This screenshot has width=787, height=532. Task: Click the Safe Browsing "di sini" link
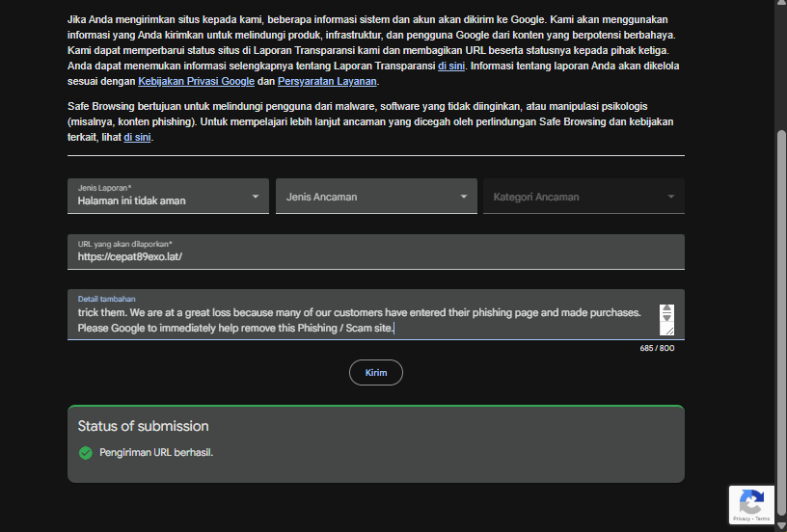click(137, 137)
